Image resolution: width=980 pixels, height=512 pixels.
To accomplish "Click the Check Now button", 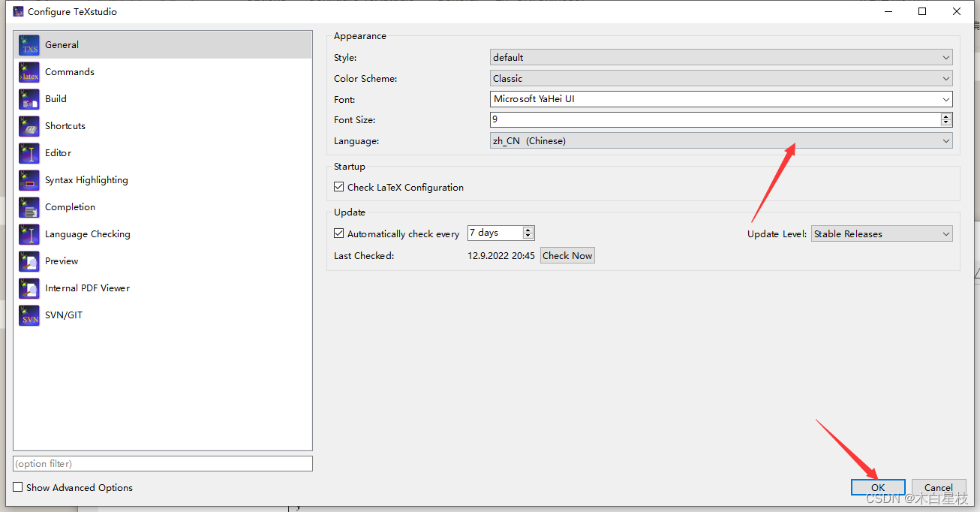I will (x=567, y=255).
